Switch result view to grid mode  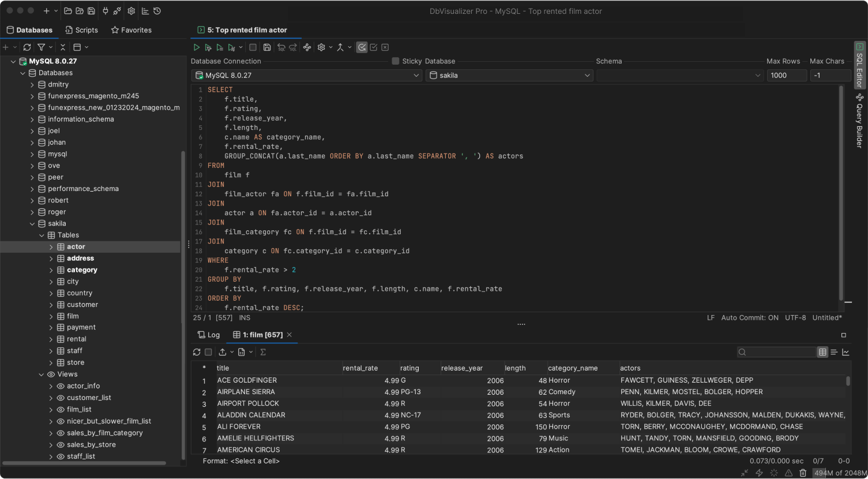point(822,352)
